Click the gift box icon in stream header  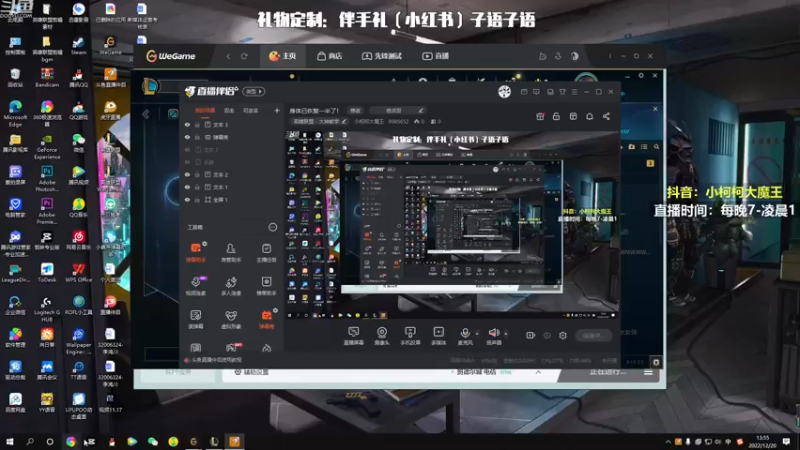(x=540, y=116)
